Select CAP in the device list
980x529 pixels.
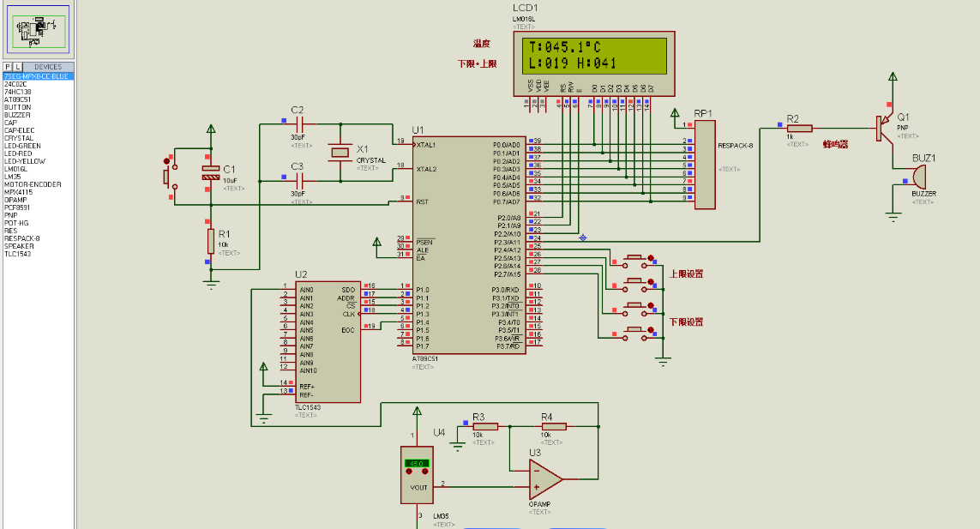(x=10, y=123)
